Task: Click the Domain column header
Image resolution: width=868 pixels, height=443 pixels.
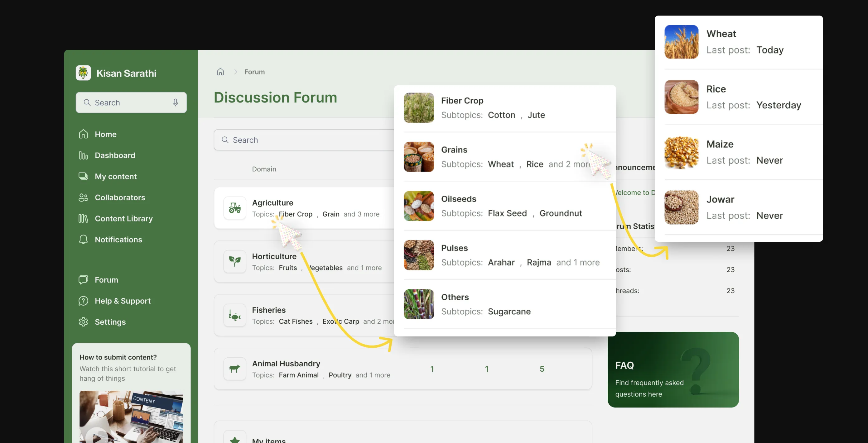Action: point(264,169)
